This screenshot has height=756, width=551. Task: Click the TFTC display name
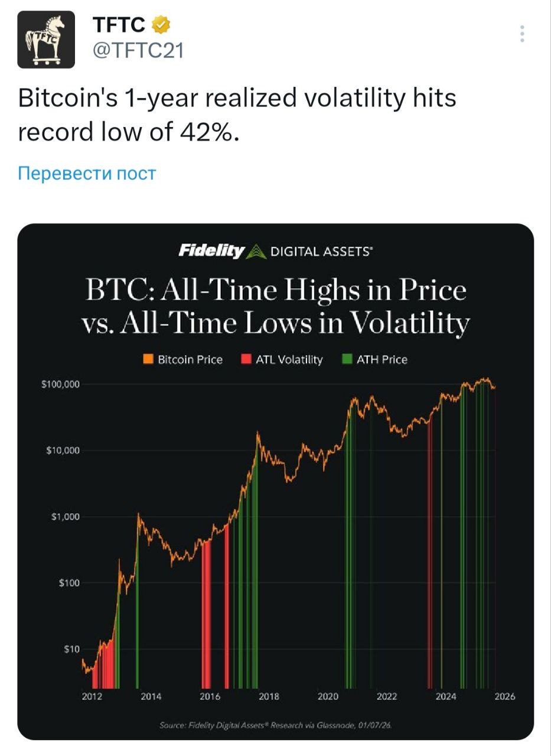click(119, 25)
